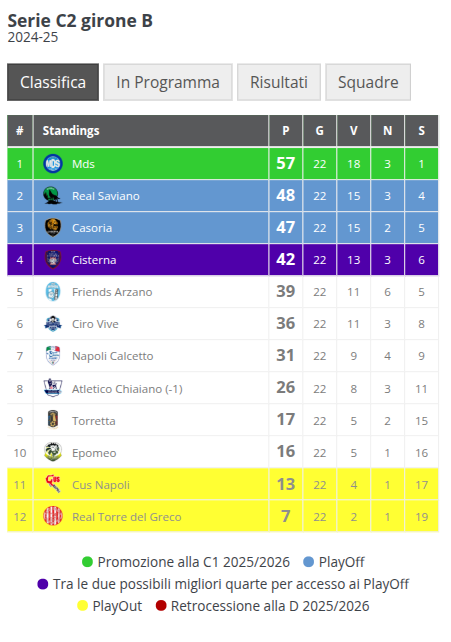Click the green Promozione legend dot

[87, 562]
